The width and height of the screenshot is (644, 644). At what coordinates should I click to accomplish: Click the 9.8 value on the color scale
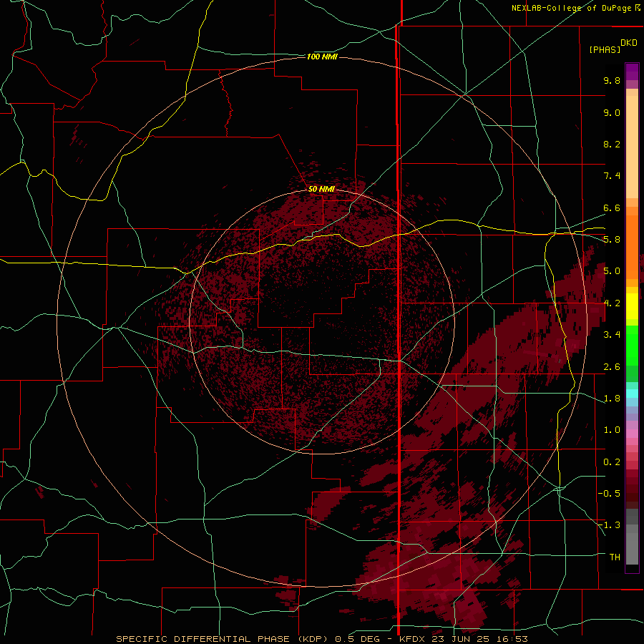click(x=612, y=80)
